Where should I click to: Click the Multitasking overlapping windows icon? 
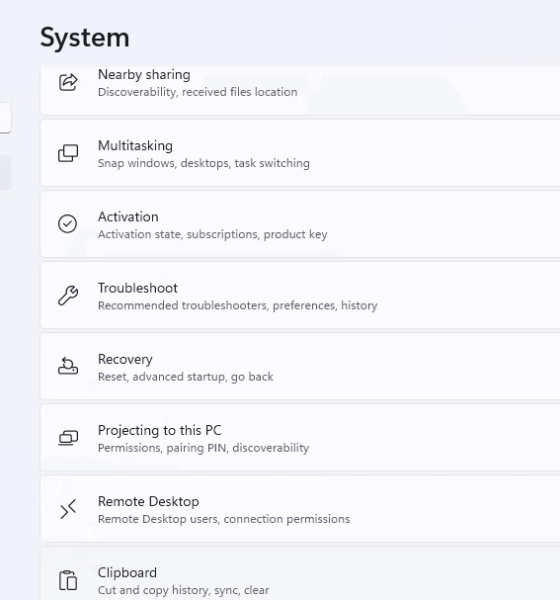tap(68, 153)
